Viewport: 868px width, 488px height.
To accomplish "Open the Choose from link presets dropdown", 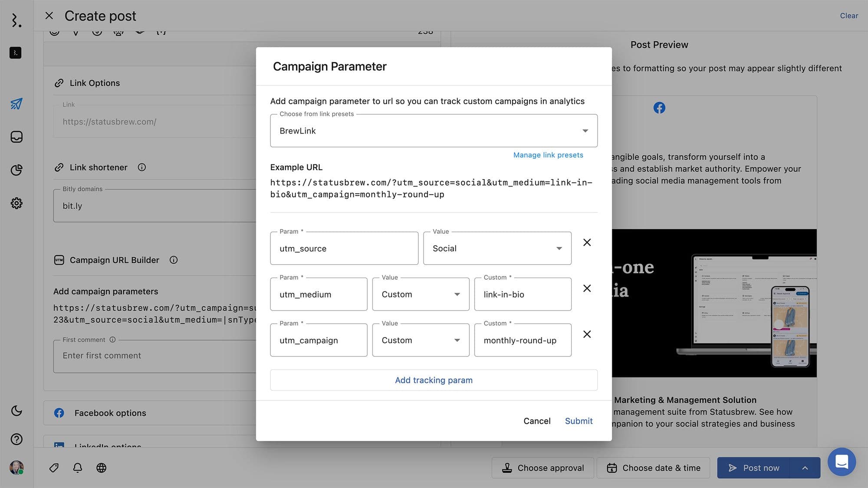I will (434, 131).
